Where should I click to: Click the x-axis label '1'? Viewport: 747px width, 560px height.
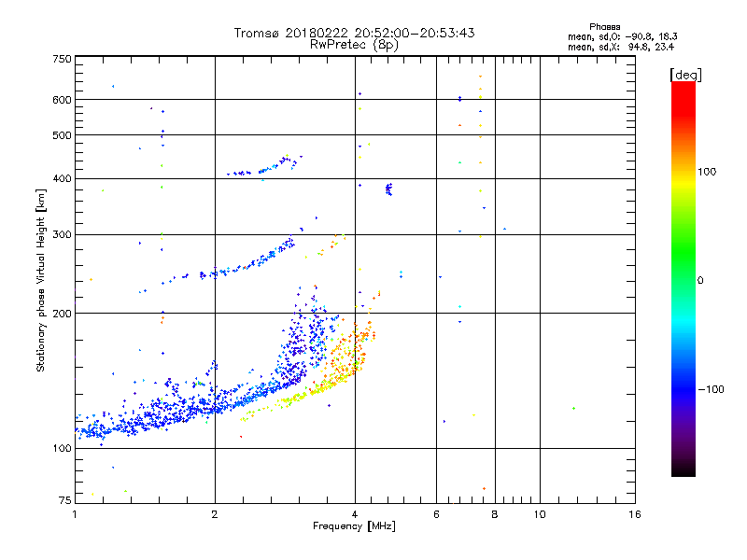(x=75, y=514)
